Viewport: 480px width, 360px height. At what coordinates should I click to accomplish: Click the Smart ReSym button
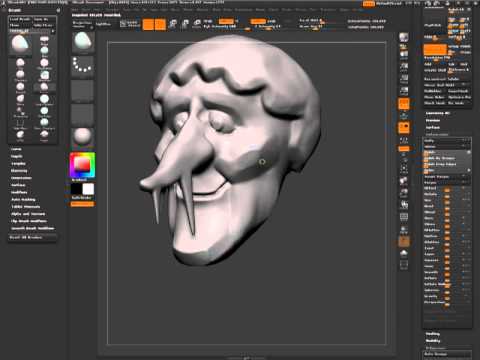tap(447, 177)
